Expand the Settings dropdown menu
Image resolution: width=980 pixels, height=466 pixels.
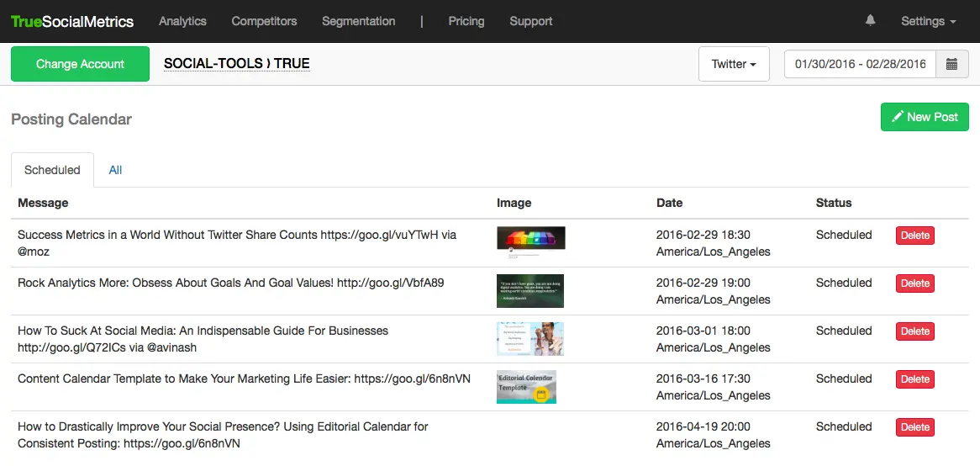tap(928, 21)
